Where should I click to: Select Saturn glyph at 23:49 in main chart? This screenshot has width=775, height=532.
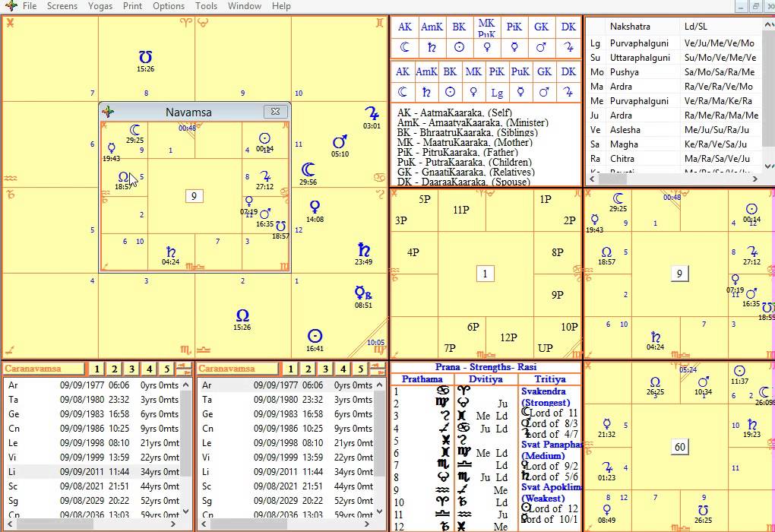[x=363, y=250]
